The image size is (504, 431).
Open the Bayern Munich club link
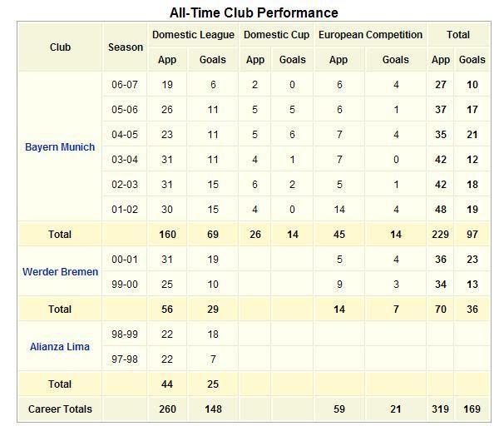coord(60,147)
